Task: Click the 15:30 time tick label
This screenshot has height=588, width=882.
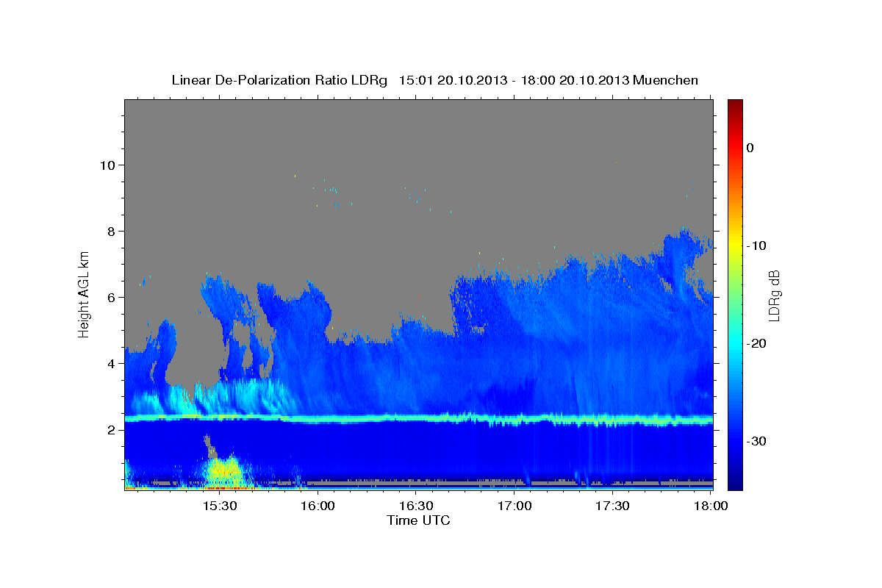Action: click(x=219, y=506)
